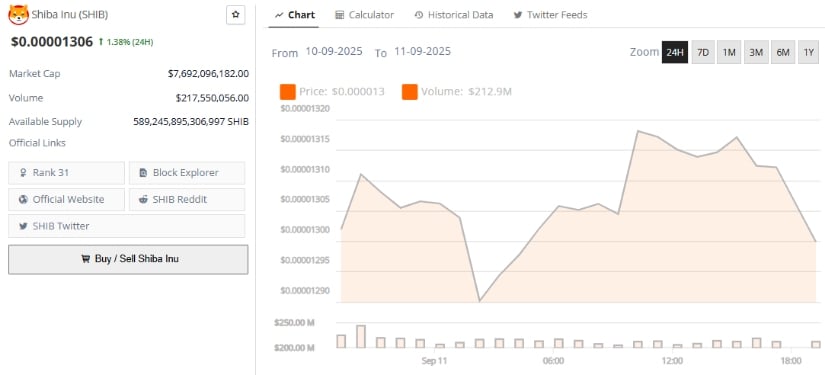The width and height of the screenshot is (825, 375).
Task: Click the tallest volume bar
Action: pos(361,337)
